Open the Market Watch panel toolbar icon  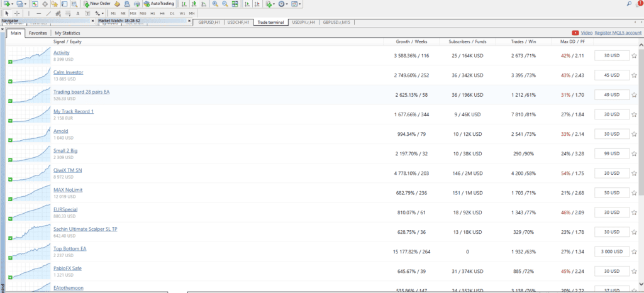(35, 4)
